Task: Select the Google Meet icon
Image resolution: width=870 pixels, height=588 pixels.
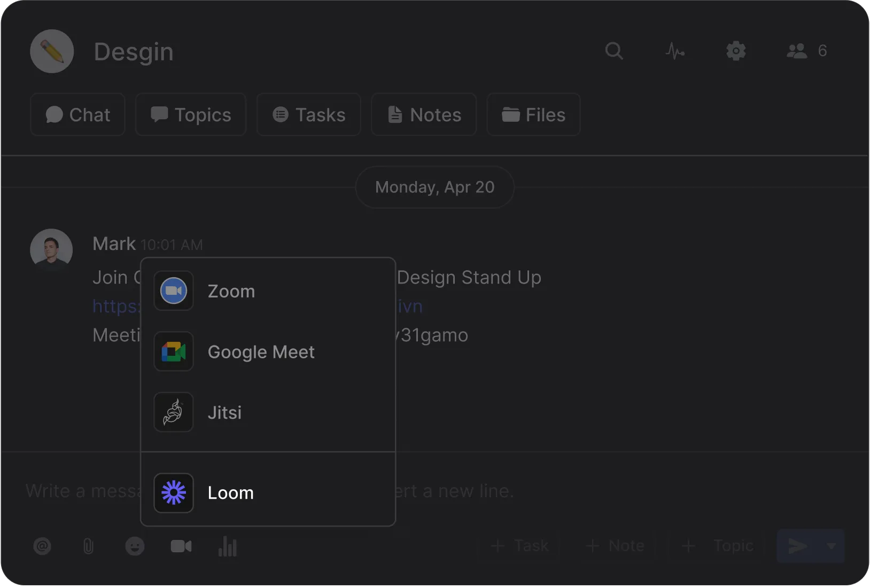Action: point(174,352)
